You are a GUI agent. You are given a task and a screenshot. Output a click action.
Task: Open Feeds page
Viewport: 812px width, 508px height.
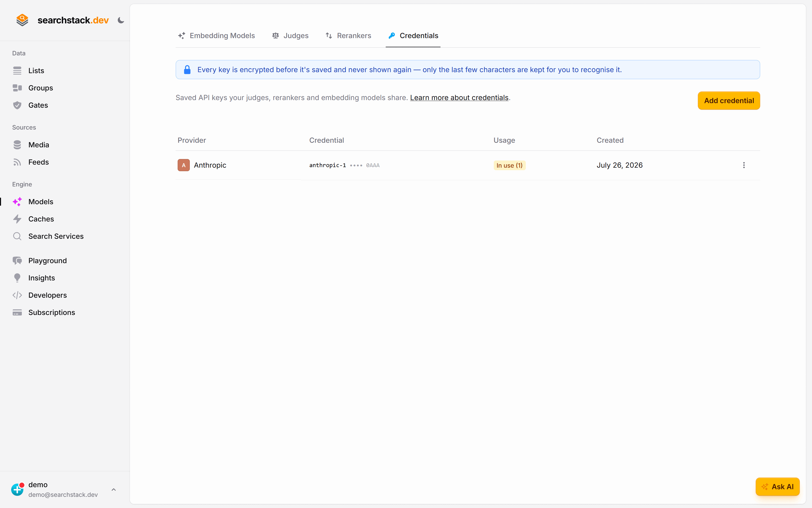click(x=38, y=162)
